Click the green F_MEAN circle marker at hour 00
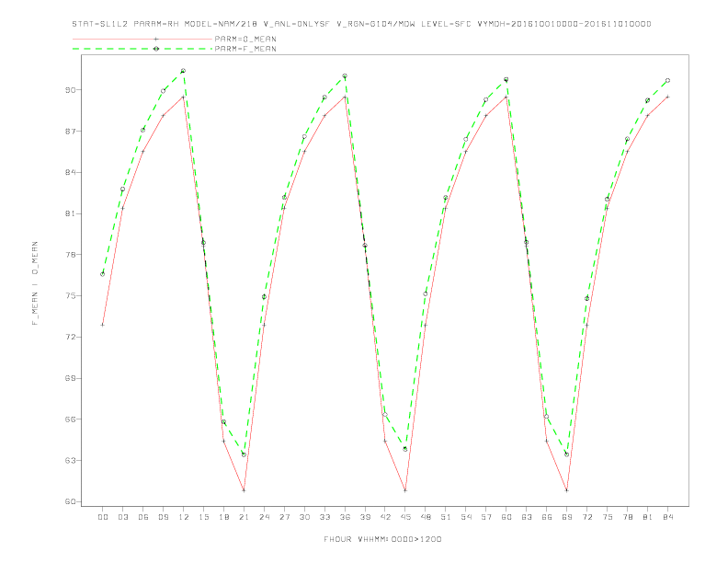 tap(103, 274)
